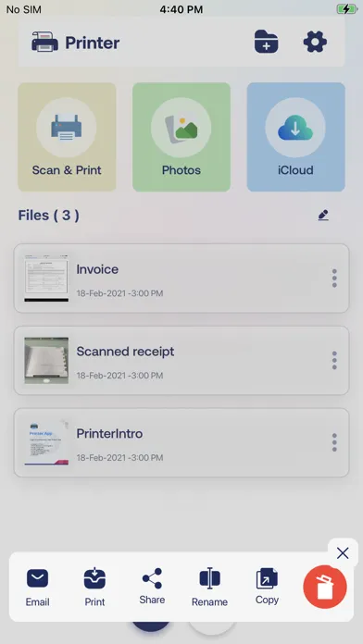Tap the battery charging indicator
Image resolution: width=363 pixels, height=644 pixels.
[x=347, y=9]
